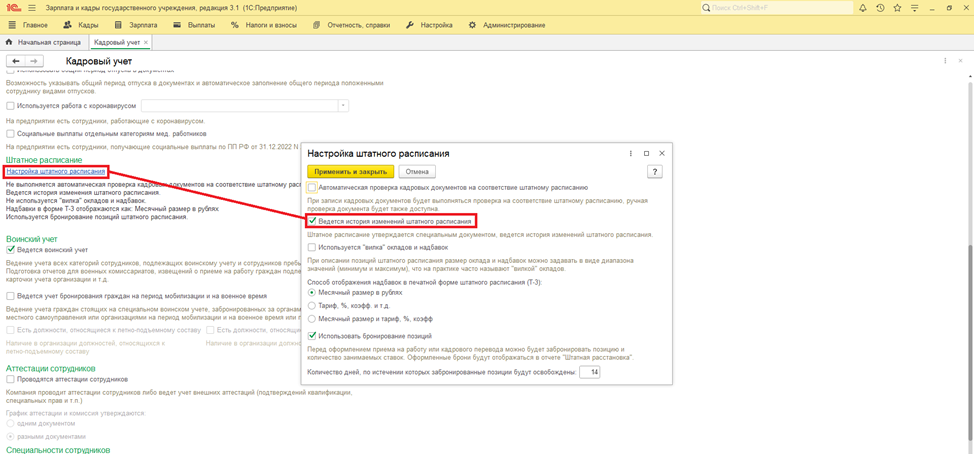This screenshot has height=454, width=974.
Task: Click the search field in title bar
Action: [776, 8]
